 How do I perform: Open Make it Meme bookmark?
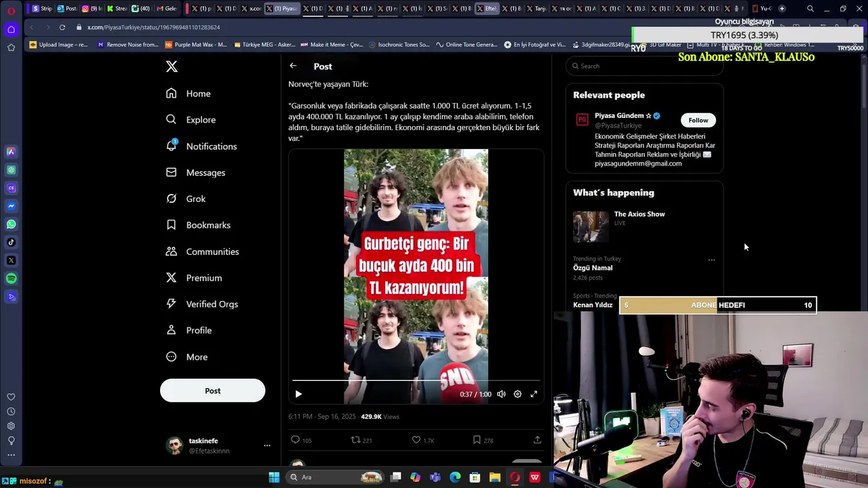332,45
